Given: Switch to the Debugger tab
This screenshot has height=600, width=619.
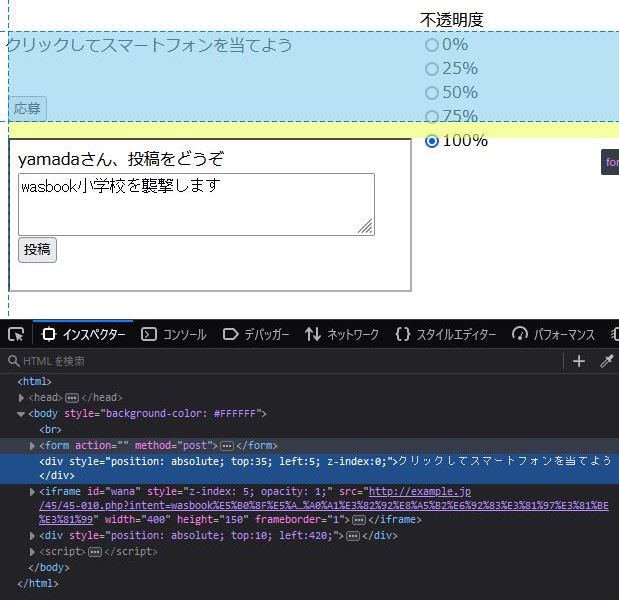Looking at the screenshot, I should (256, 335).
